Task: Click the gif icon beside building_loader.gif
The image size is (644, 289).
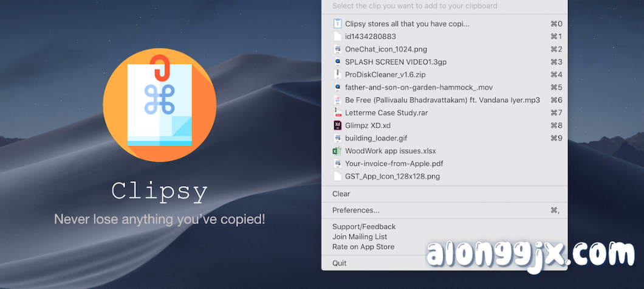Action: point(337,138)
